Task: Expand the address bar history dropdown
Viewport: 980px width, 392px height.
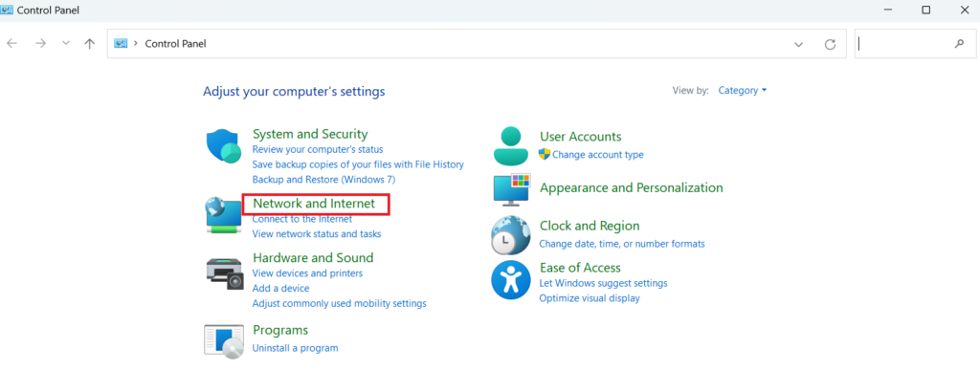Action: pyautogui.click(x=798, y=44)
